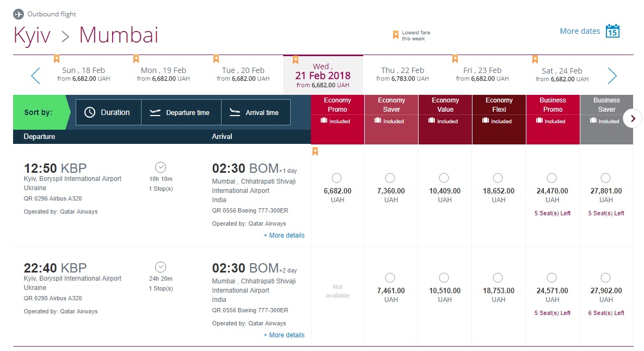Screen dimensions: 644x351
Task: Sort flights by Departure time
Action: 181,112
